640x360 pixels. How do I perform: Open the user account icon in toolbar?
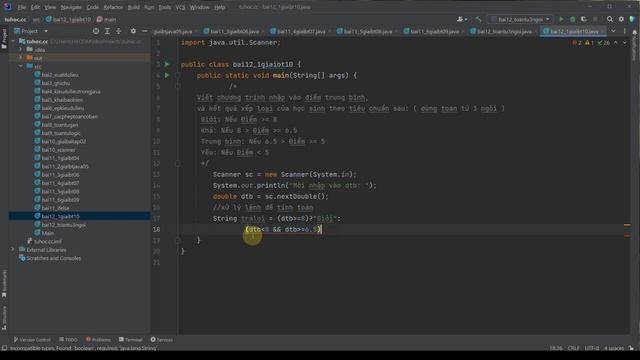462,19
